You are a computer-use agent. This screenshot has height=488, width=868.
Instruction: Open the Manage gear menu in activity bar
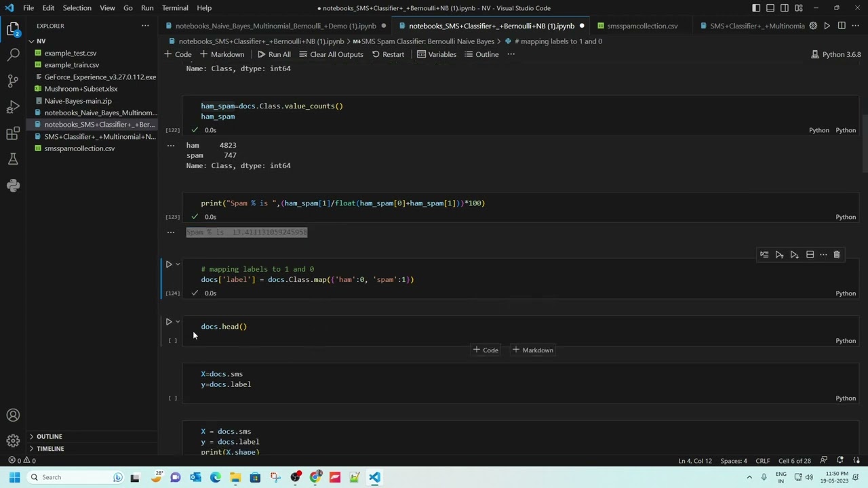point(13,441)
